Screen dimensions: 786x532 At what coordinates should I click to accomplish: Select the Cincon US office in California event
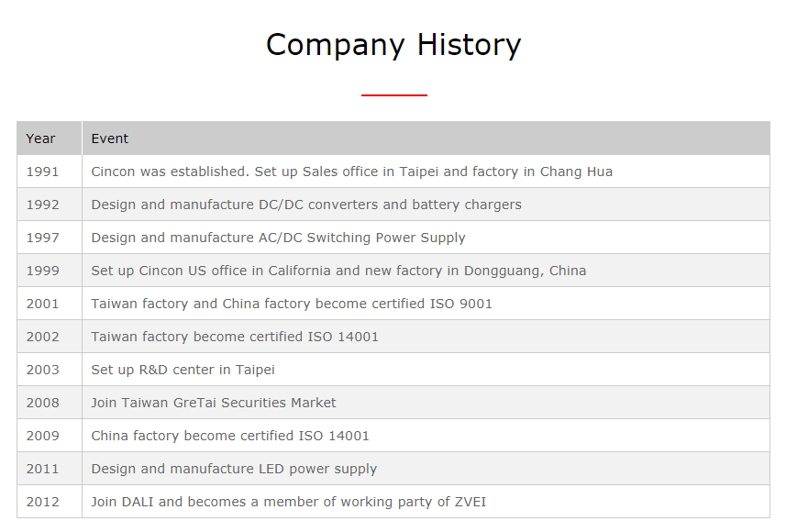[x=338, y=272]
